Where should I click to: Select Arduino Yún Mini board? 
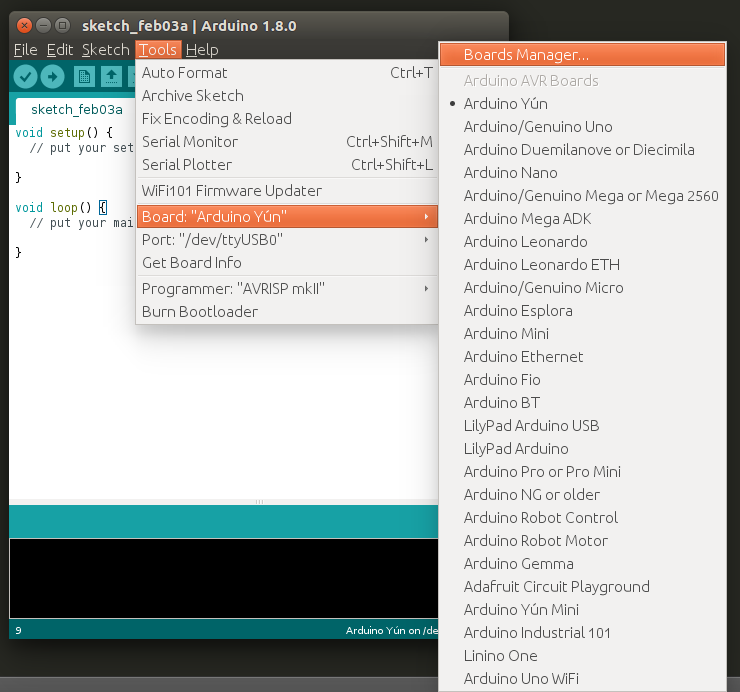pos(582,610)
